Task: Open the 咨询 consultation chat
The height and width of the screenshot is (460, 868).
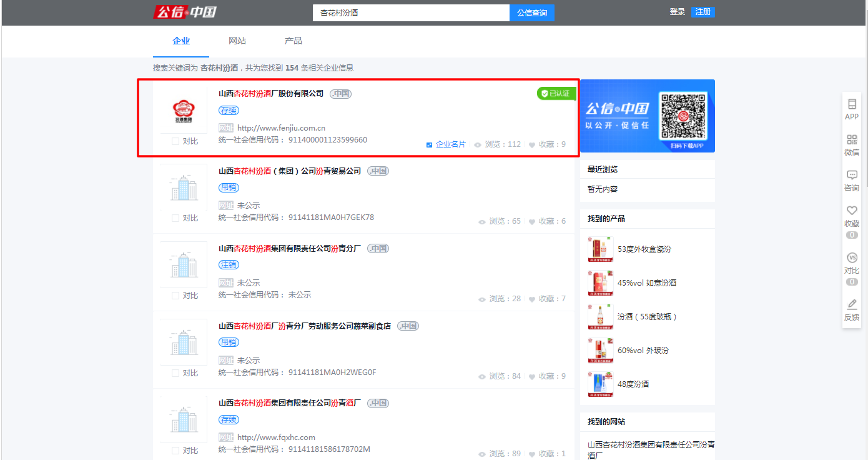Action: (851, 181)
